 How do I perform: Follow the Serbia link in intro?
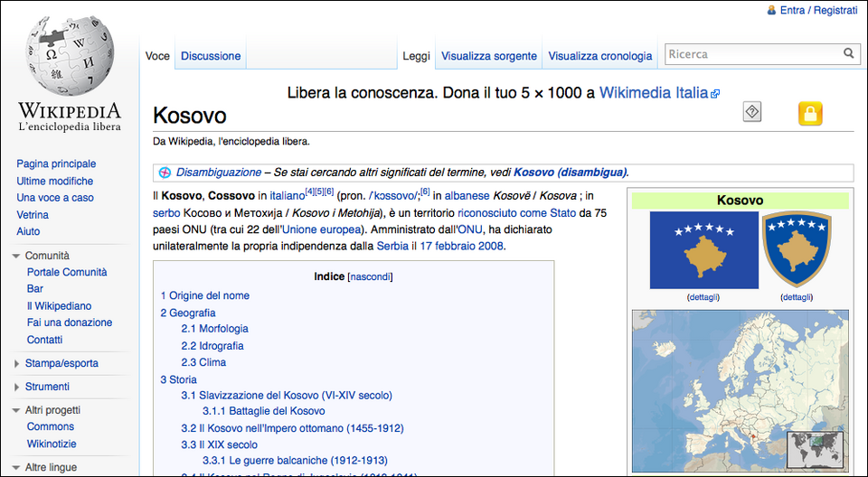coord(392,247)
